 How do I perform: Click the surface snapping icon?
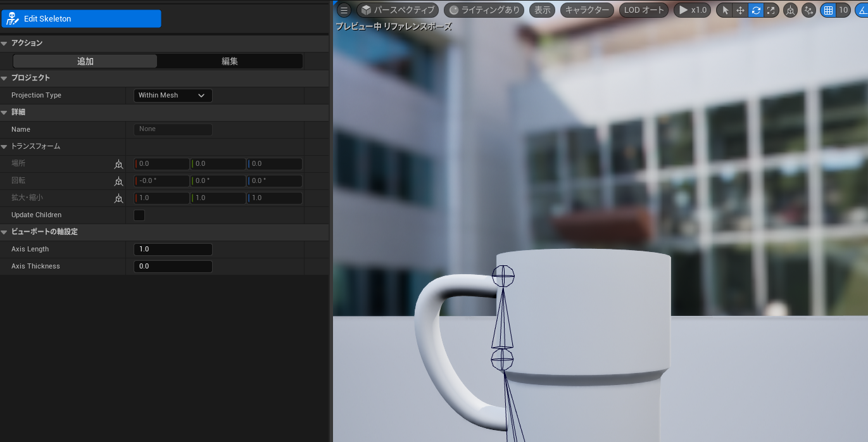point(808,10)
